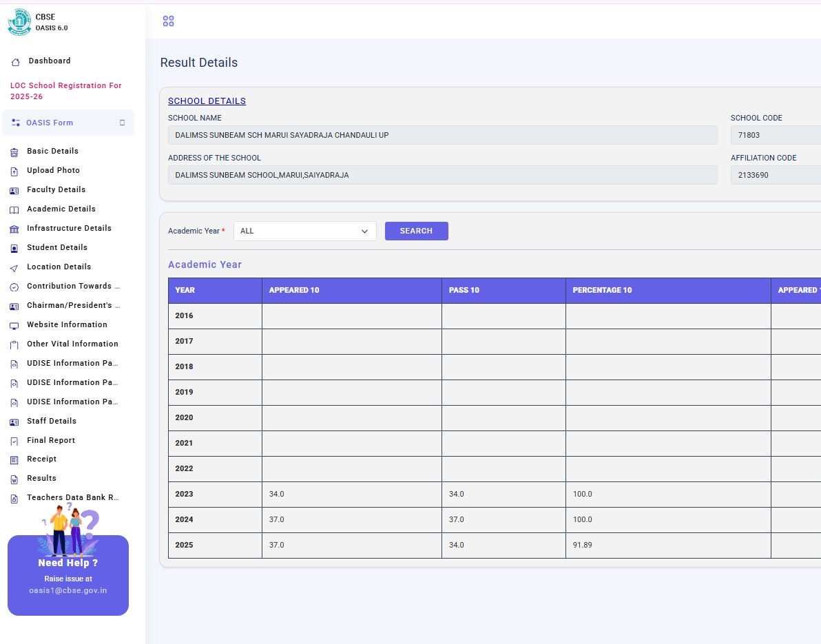Click the Location Details arrow icon

pos(14,267)
